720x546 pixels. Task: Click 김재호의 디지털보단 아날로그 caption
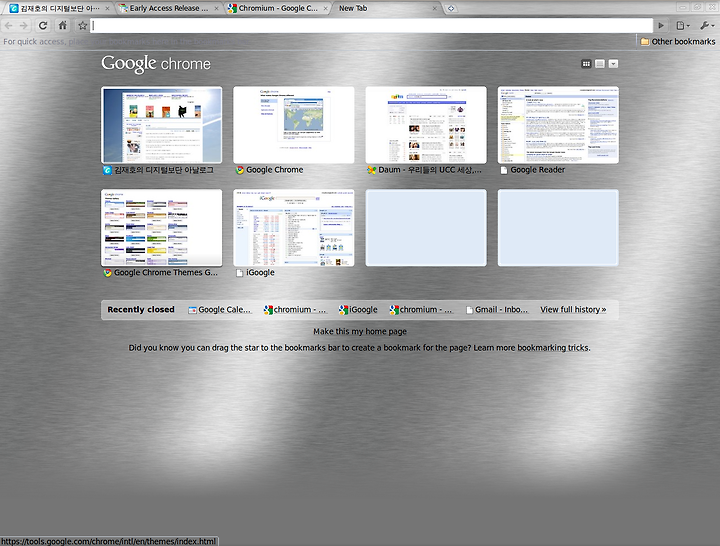[164, 170]
